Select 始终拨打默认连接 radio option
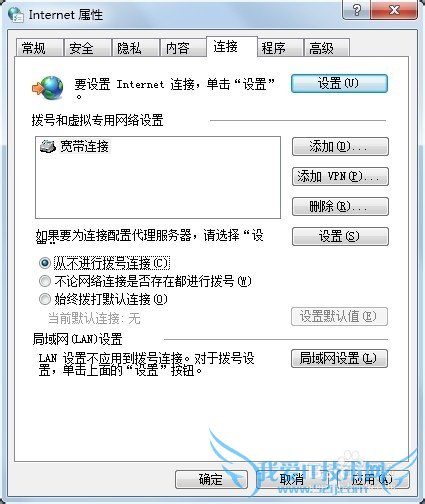The width and height of the screenshot is (425, 504). [45, 299]
